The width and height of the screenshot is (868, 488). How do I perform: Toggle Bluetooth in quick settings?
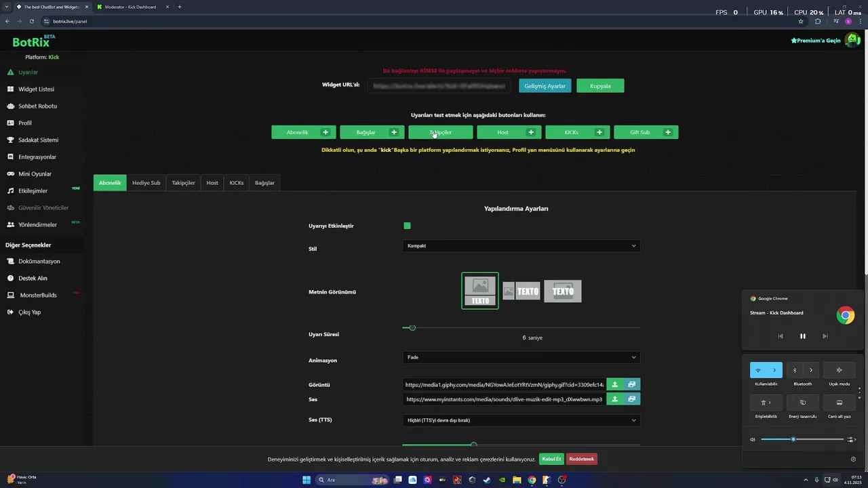[795, 370]
